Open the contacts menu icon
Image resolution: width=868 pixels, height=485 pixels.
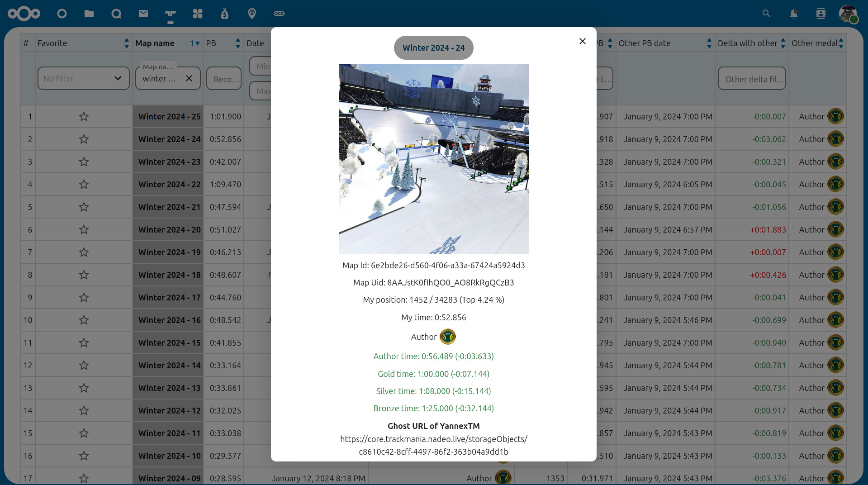click(821, 14)
